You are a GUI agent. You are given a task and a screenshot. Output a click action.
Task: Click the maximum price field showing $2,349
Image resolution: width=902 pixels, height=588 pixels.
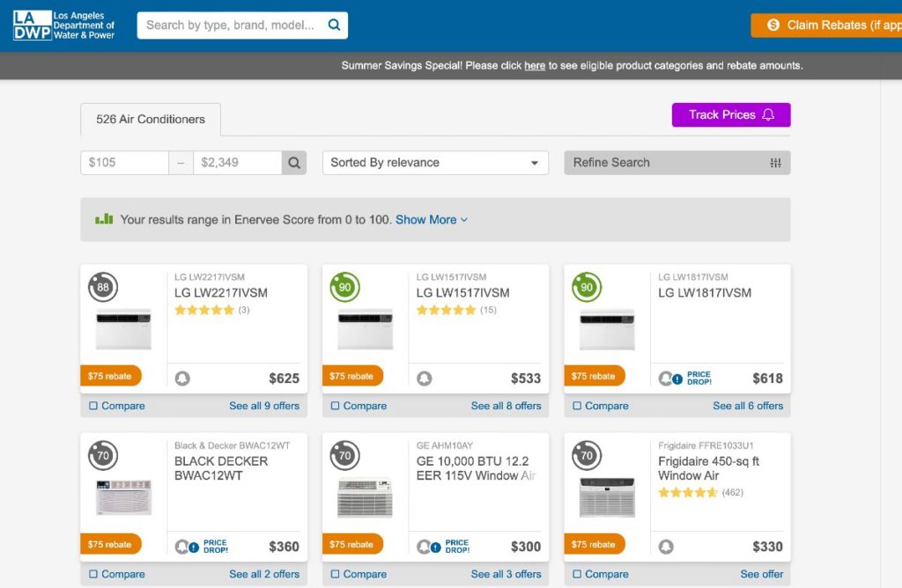238,163
